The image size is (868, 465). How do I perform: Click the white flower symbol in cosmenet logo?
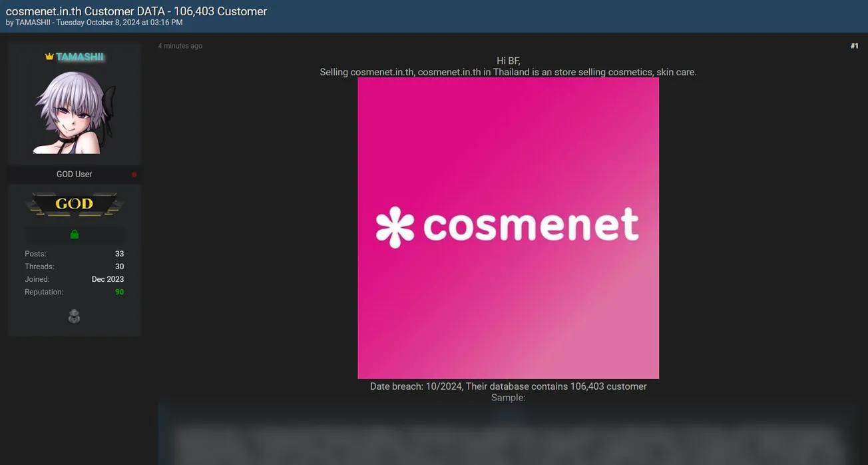395,227
